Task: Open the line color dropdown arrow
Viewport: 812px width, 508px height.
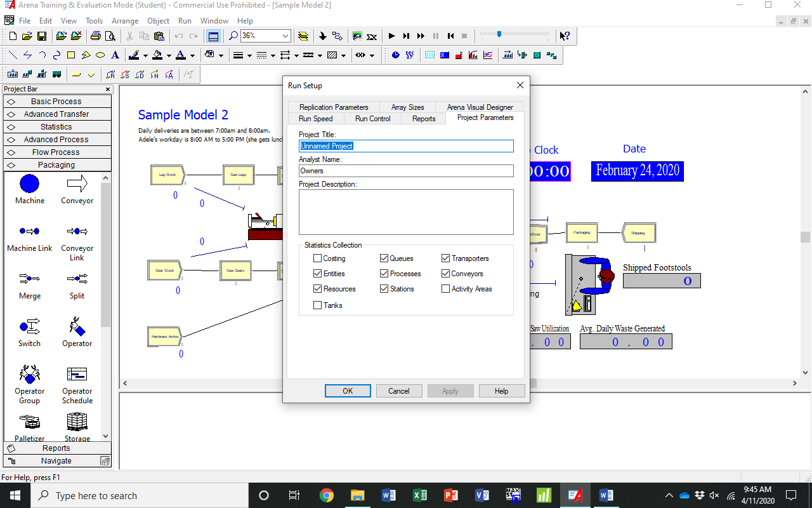Action: [x=145, y=55]
